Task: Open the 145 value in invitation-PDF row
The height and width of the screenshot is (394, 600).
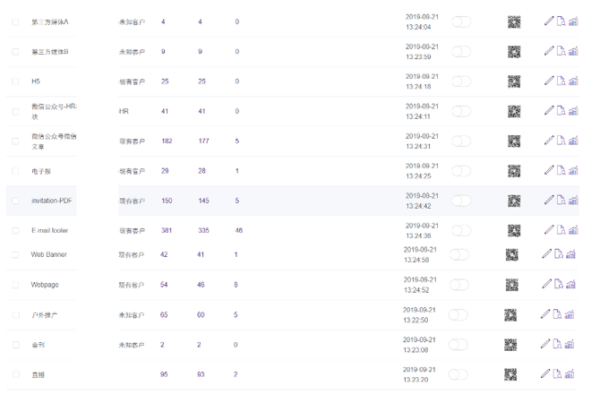Action: coord(204,201)
